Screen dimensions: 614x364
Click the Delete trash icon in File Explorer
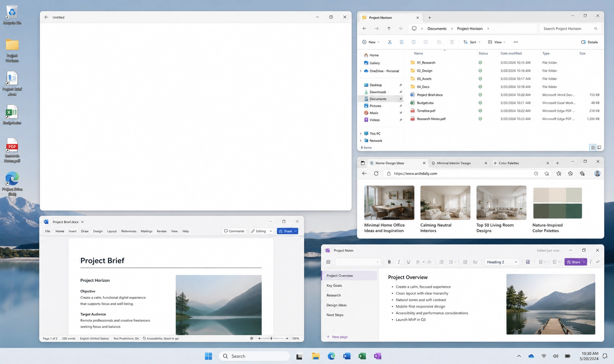click(452, 42)
